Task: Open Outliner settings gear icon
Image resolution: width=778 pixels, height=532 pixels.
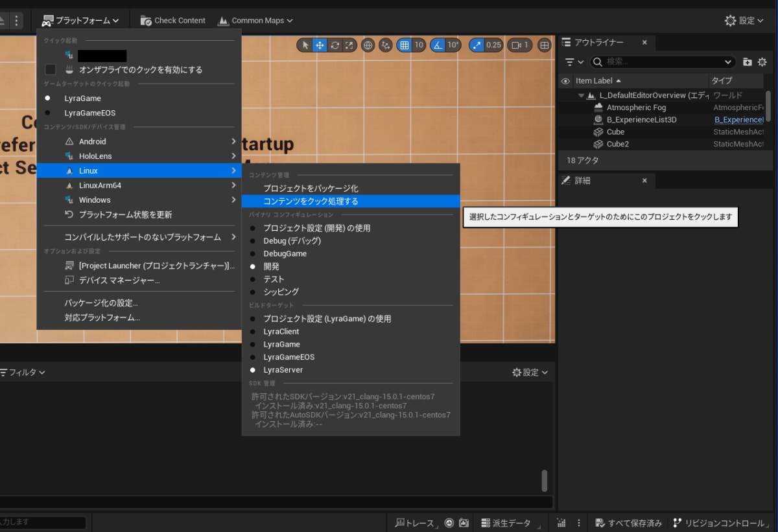Action: (x=762, y=62)
